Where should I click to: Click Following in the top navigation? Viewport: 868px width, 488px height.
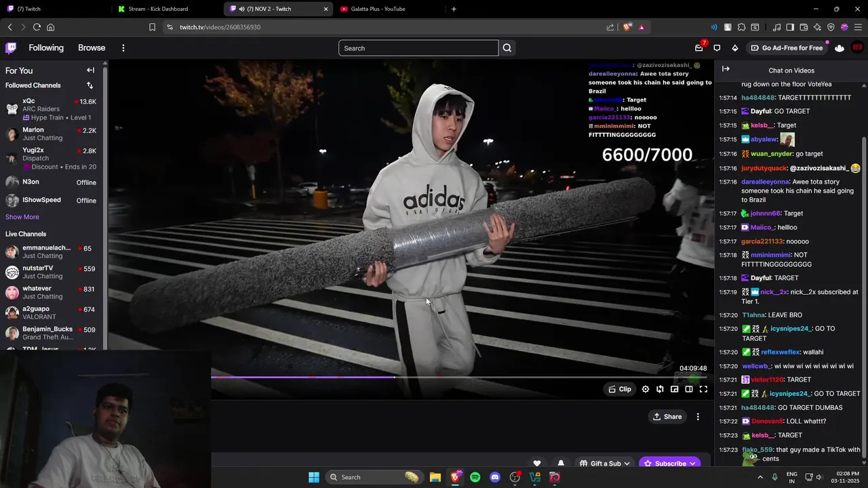point(46,48)
